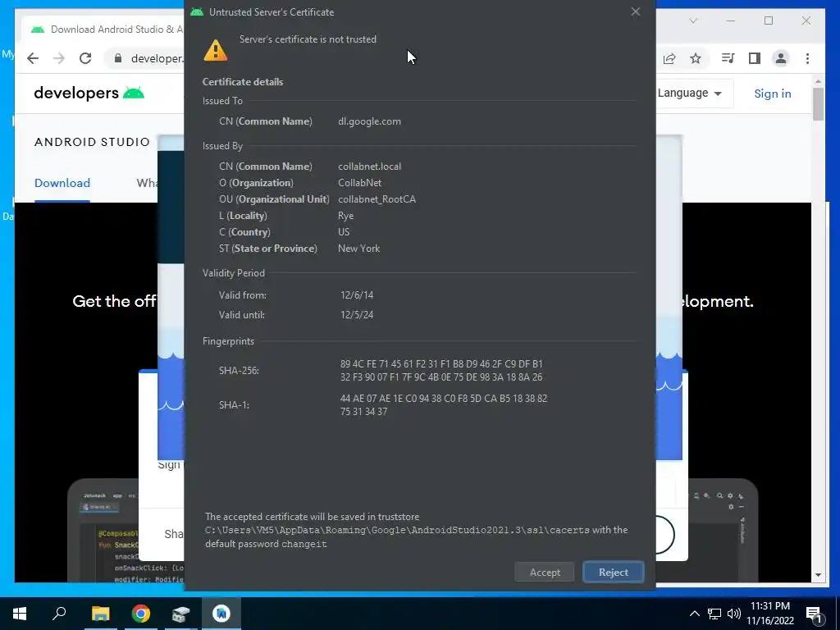Click the SHA-1 fingerprint value
The image size is (840, 630).
click(x=444, y=405)
